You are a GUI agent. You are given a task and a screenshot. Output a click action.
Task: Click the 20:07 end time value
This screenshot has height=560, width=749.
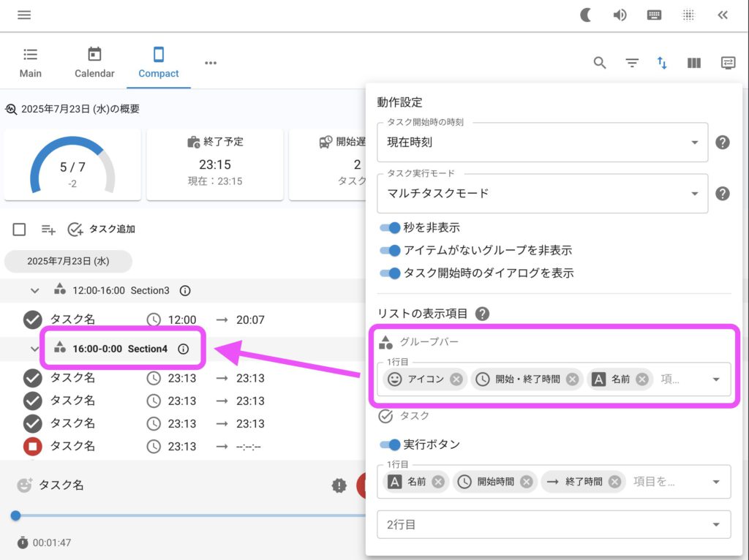coord(250,320)
